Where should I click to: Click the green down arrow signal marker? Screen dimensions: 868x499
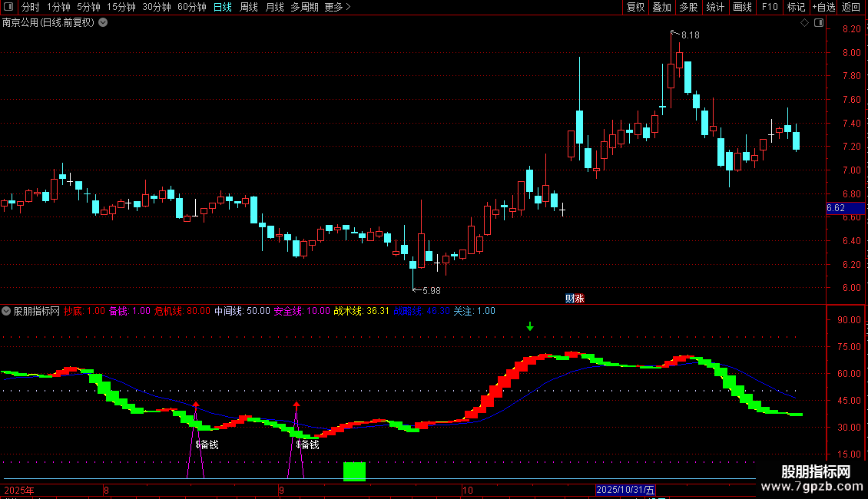[530, 326]
